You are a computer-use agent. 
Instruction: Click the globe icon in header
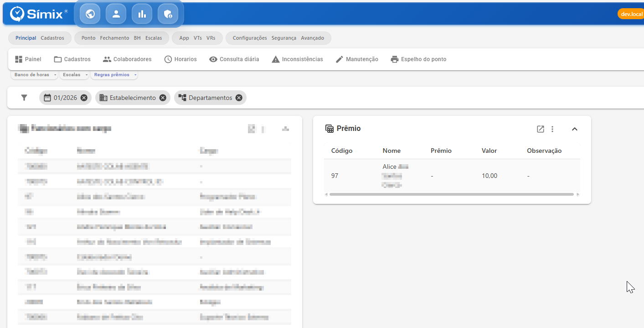click(x=90, y=14)
